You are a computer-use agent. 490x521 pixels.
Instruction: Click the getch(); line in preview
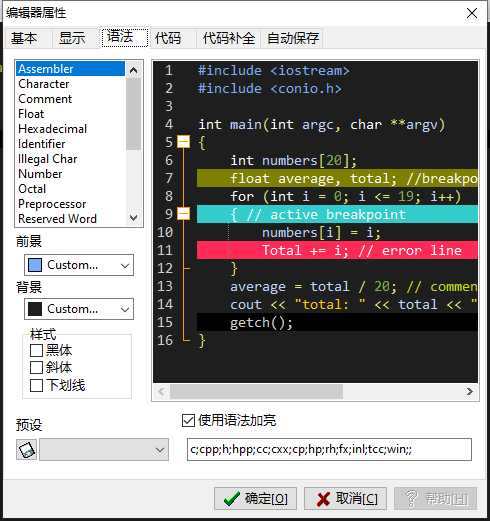pyautogui.click(x=337, y=322)
